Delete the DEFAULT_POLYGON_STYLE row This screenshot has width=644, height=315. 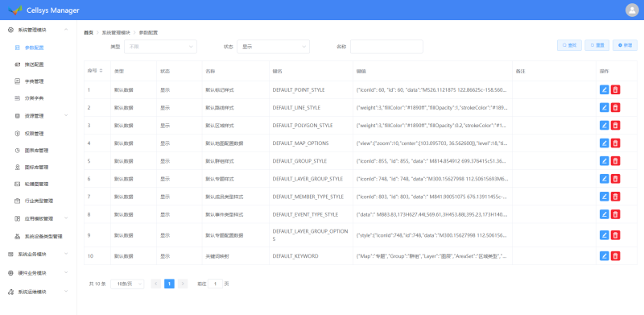point(615,125)
